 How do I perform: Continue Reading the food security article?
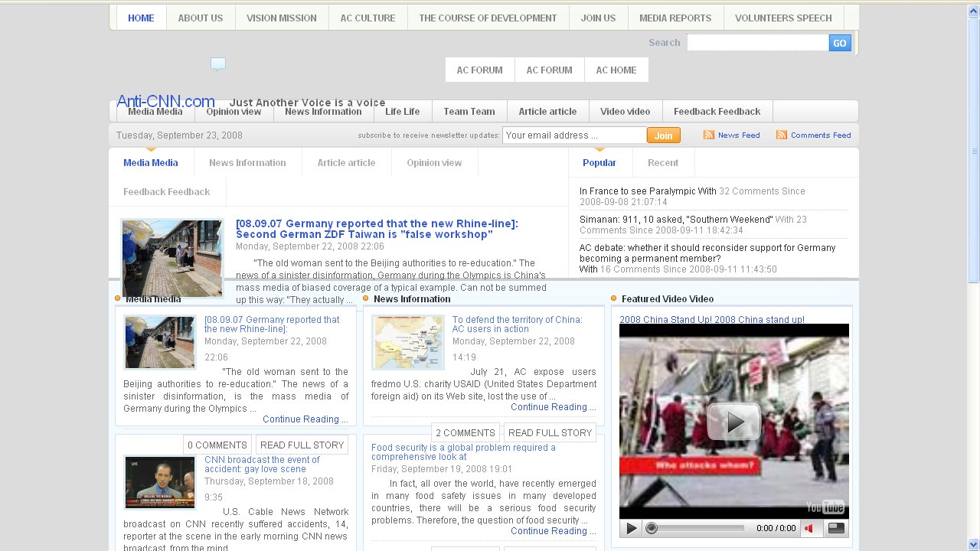[x=554, y=531]
